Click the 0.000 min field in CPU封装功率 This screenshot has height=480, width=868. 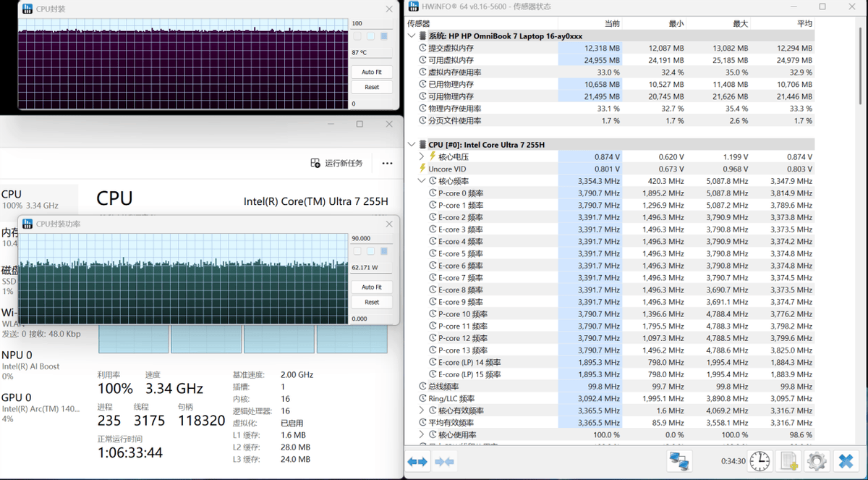[372, 319]
